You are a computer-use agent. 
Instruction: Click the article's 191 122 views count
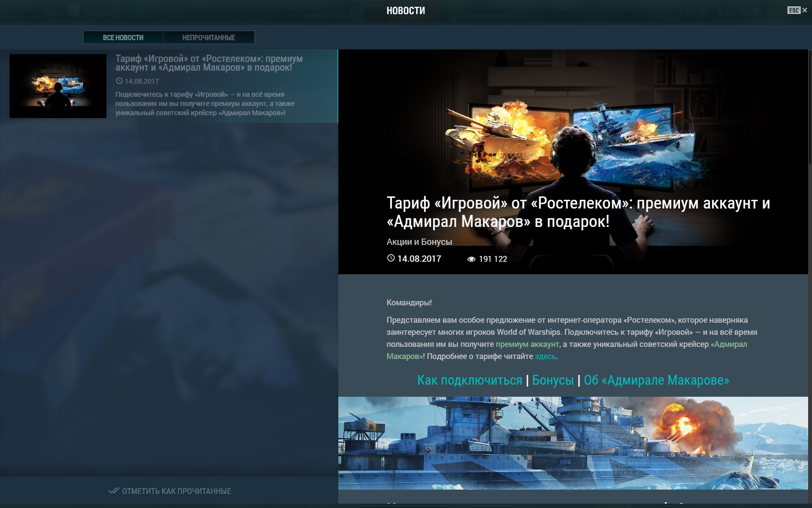(493, 259)
